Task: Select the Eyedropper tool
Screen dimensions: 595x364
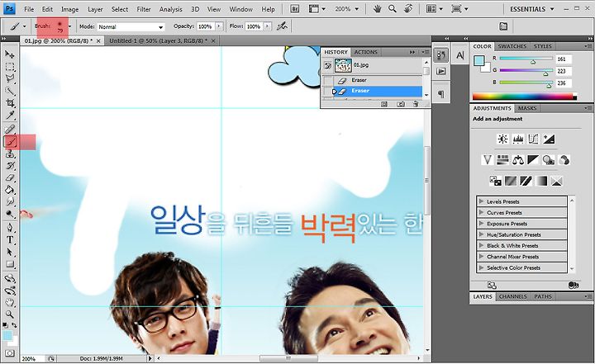Action: pyautogui.click(x=10, y=115)
